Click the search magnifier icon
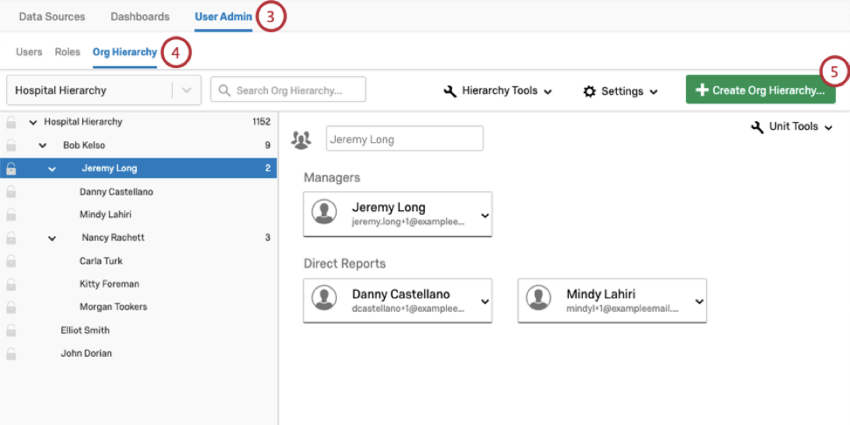850x425 pixels. (x=224, y=90)
